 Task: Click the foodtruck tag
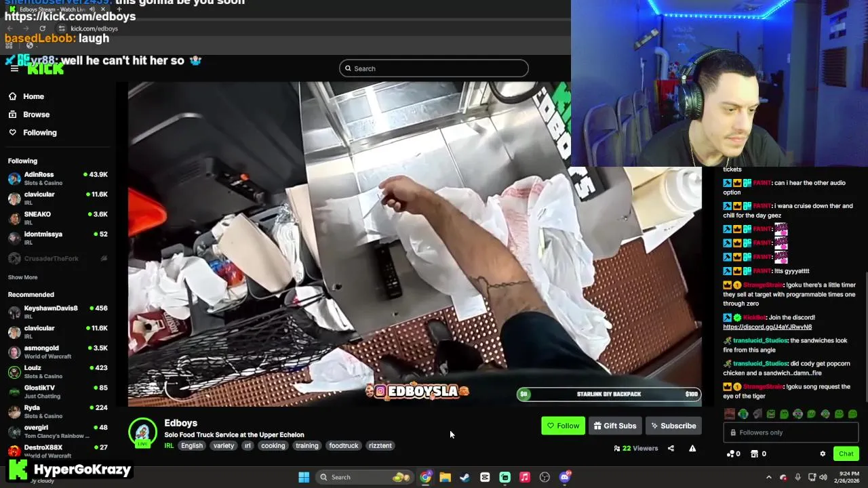pos(344,445)
